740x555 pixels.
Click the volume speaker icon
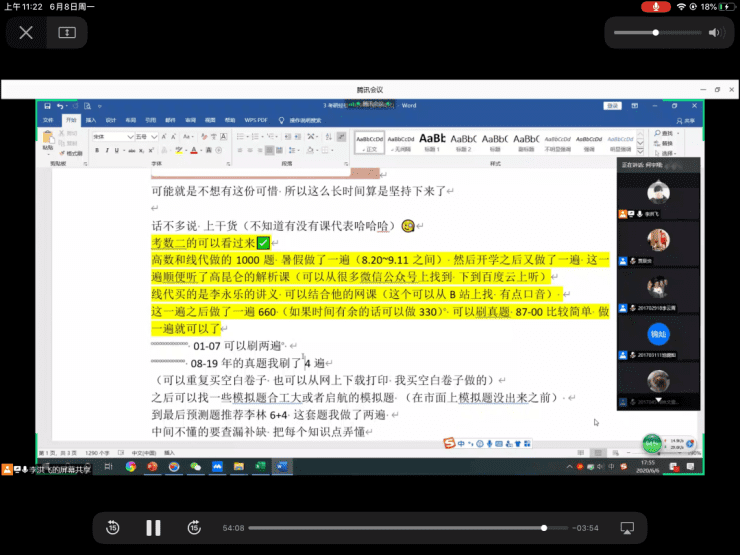click(714, 32)
